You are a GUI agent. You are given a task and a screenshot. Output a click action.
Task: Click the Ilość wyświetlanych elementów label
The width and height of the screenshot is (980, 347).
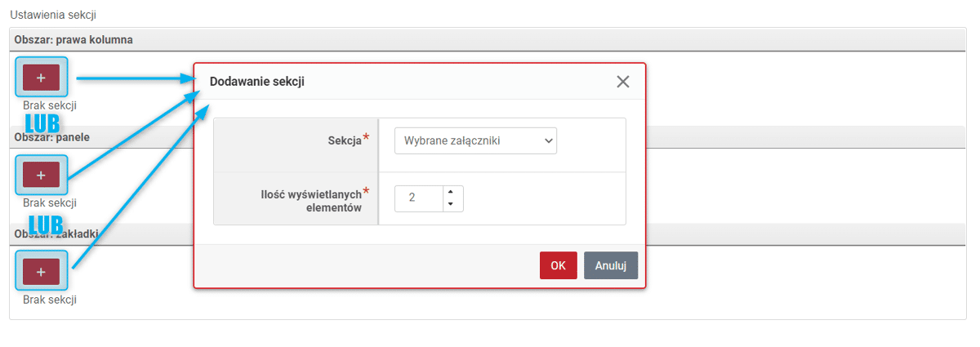(308, 201)
